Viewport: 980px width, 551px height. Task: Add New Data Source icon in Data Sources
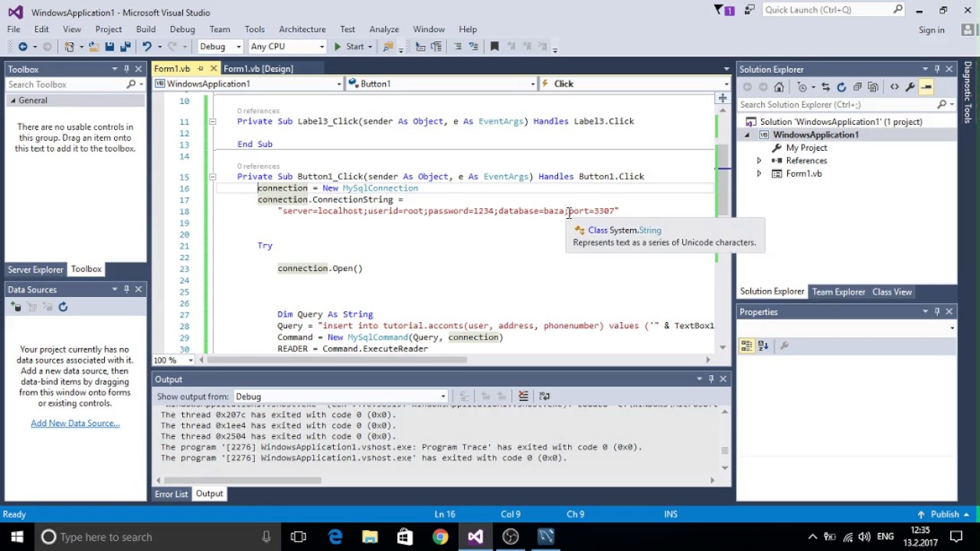pyautogui.click(x=16, y=307)
